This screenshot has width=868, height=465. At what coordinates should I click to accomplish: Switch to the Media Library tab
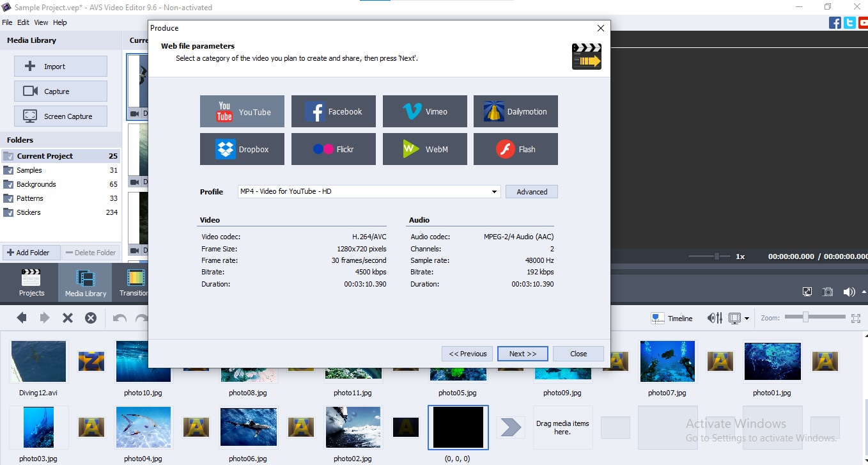86,283
